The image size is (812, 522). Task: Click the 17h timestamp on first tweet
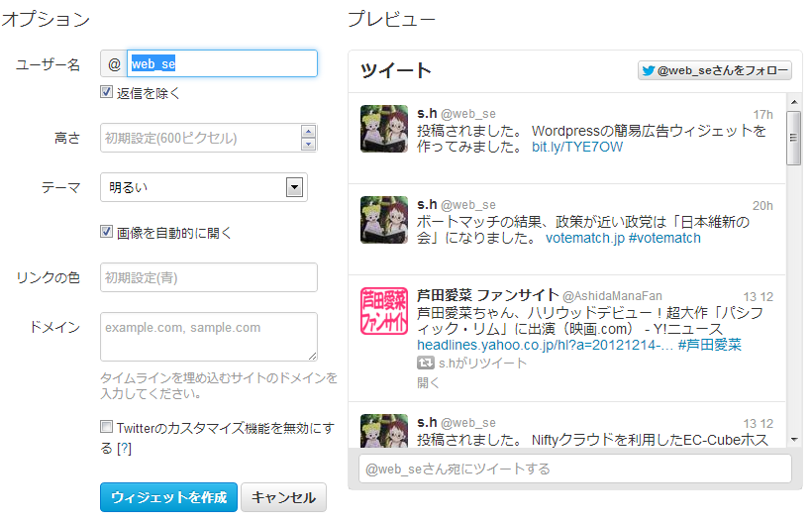(x=762, y=115)
